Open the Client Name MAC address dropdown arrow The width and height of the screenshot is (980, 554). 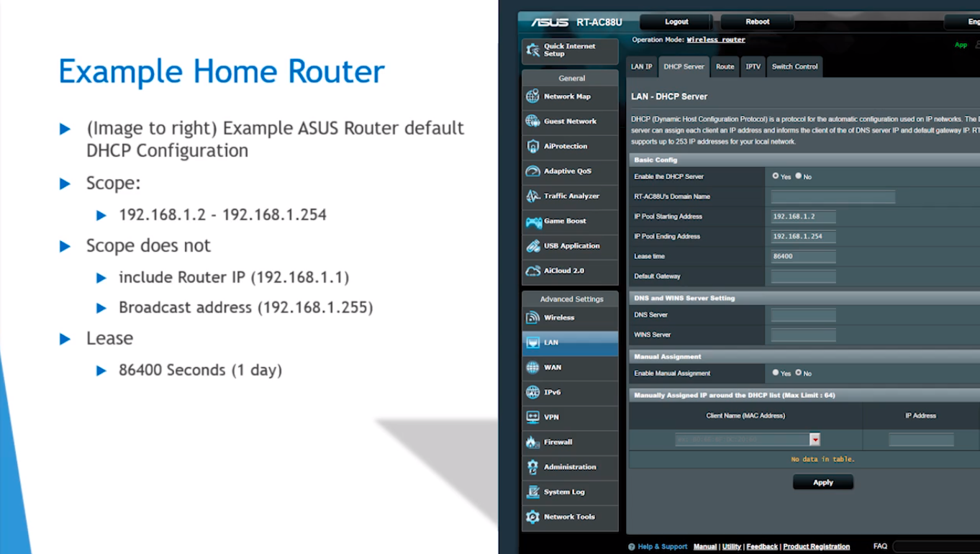point(815,440)
